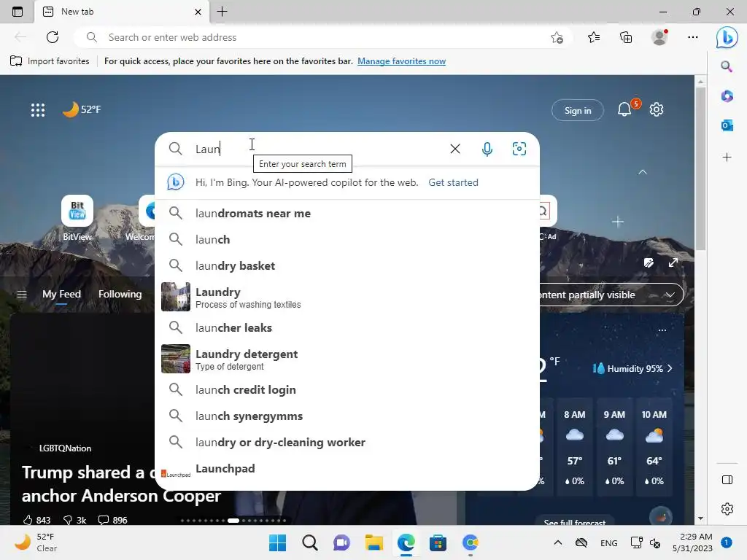This screenshot has height=560, width=747.
Task: Open the 52°F weather widget
Action: [82, 109]
